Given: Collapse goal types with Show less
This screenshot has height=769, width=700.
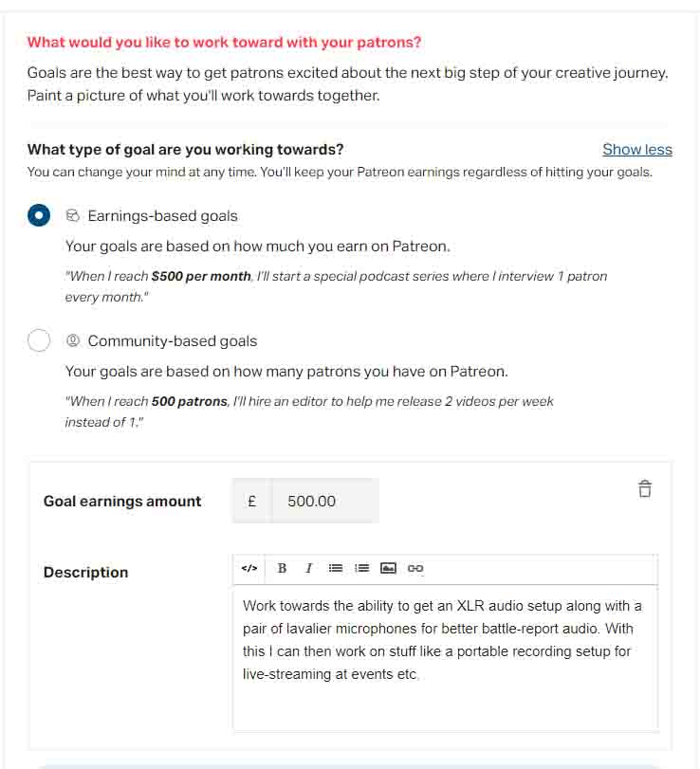Looking at the screenshot, I should click(637, 150).
